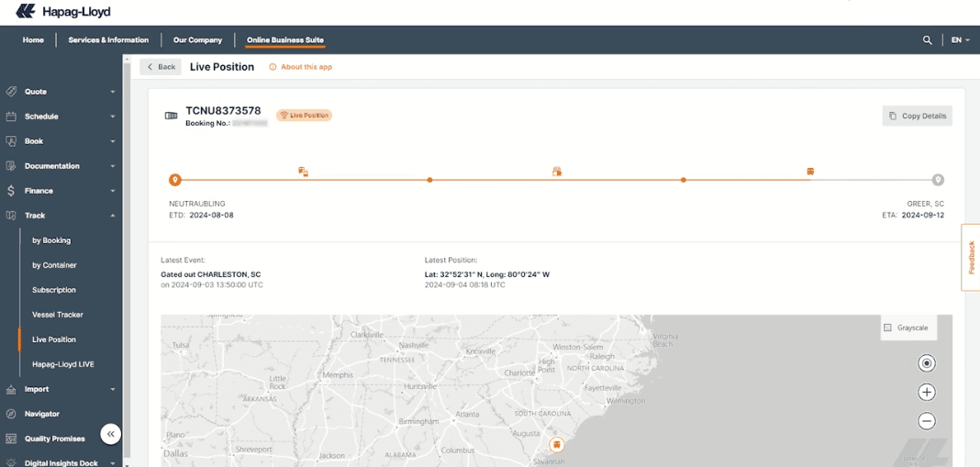Open Hapag-Lloyd LIVE in sidebar
The width and height of the screenshot is (980, 467).
pyautogui.click(x=63, y=364)
